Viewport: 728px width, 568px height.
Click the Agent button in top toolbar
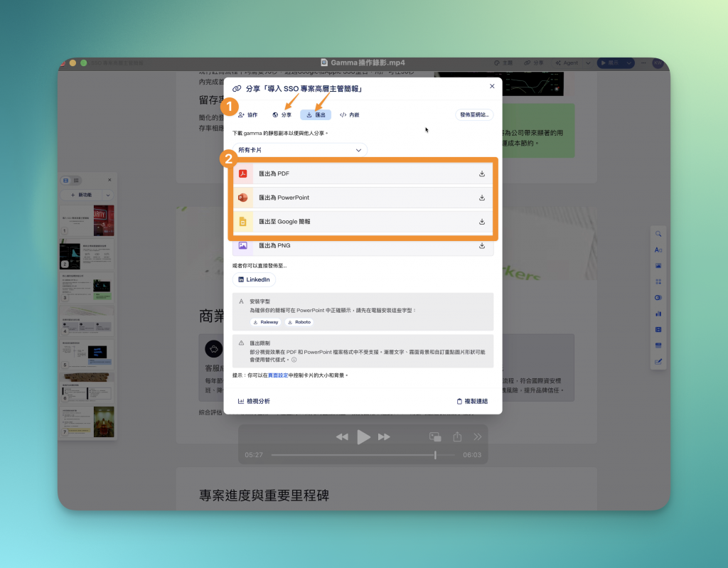[x=567, y=63]
